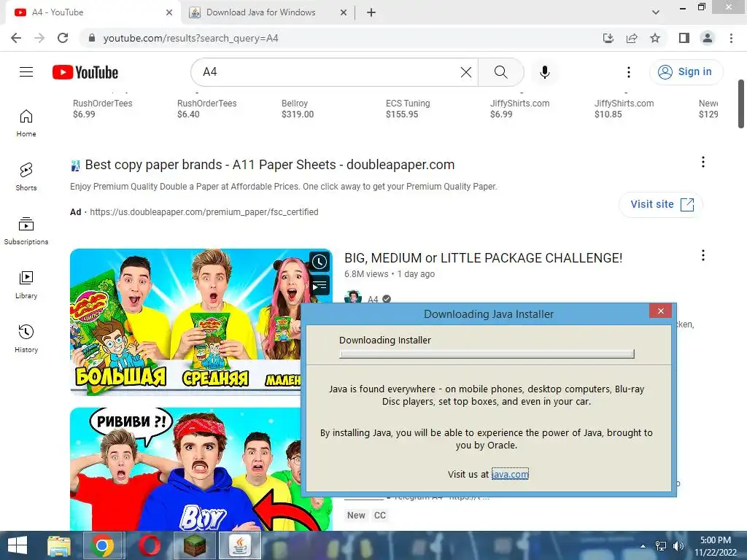Open Minecraft from taskbar
Screen dimensions: 747x560
(x=194, y=545)
